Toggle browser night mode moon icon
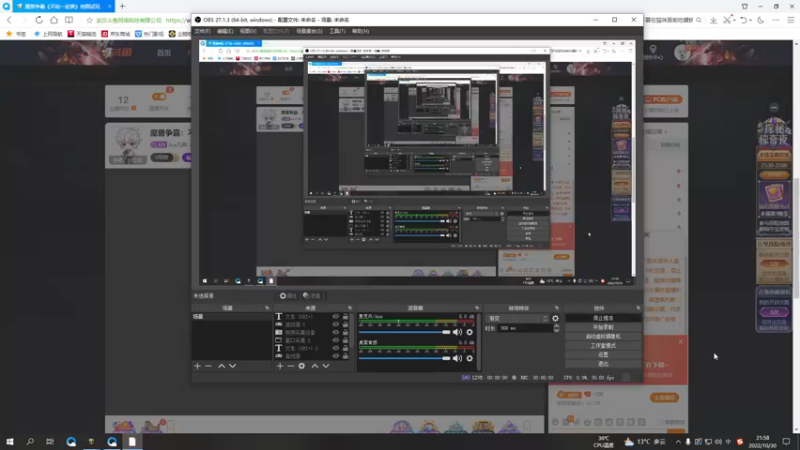Viewport: 800px width, 450px height. (x=761, y=20)
